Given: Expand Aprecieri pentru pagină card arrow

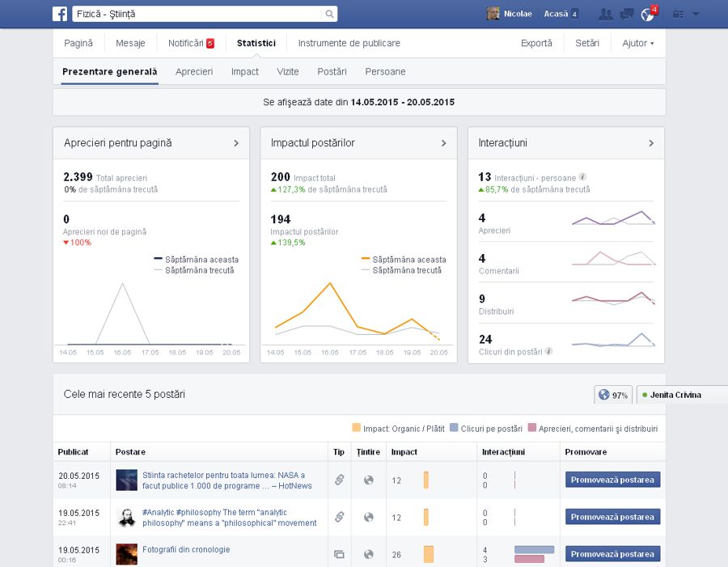Looking at the screenshot, I should pyautogui.click(x=236, y=143).
